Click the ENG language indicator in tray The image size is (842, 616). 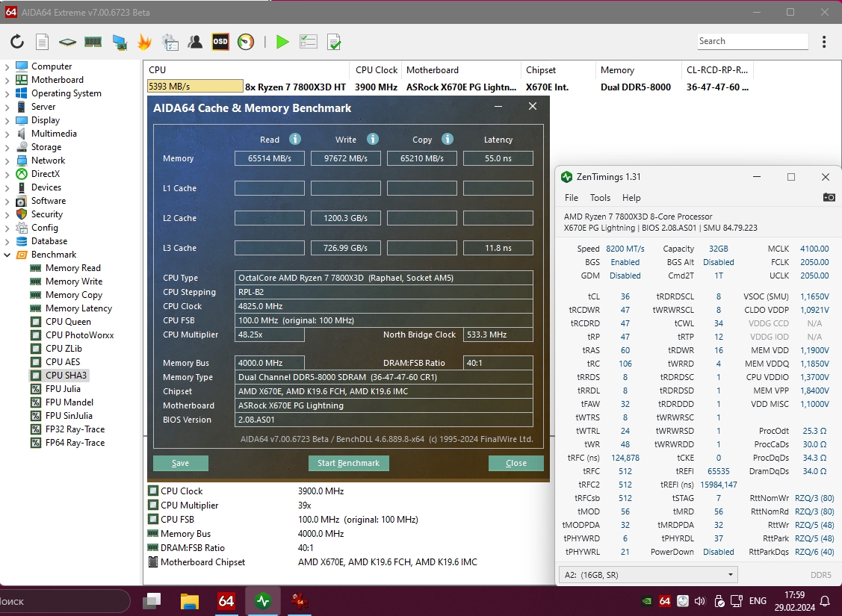coord(758,601)
